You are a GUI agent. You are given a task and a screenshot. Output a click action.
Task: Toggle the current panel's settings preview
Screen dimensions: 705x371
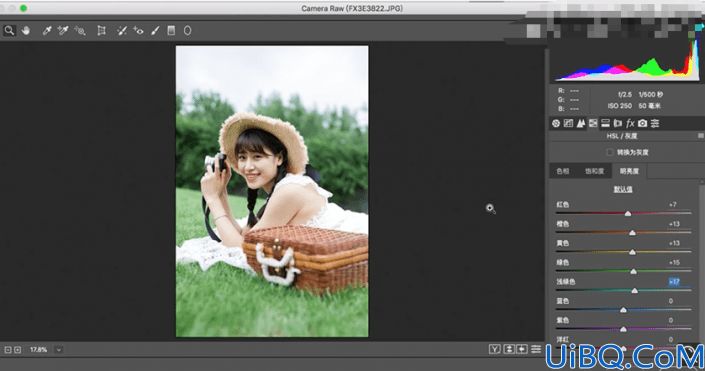[x=535, y=349]
